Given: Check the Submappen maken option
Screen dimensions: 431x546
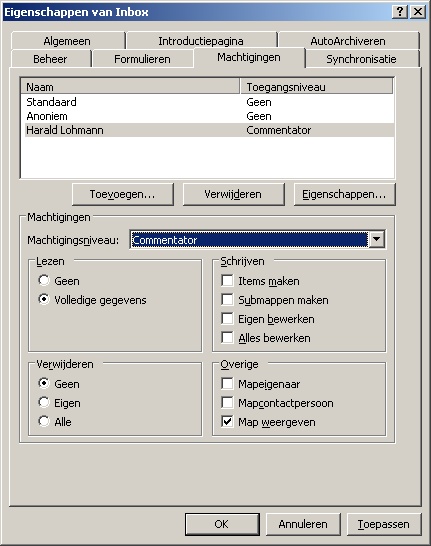Looking at the screenshot, I should [227, 299].
